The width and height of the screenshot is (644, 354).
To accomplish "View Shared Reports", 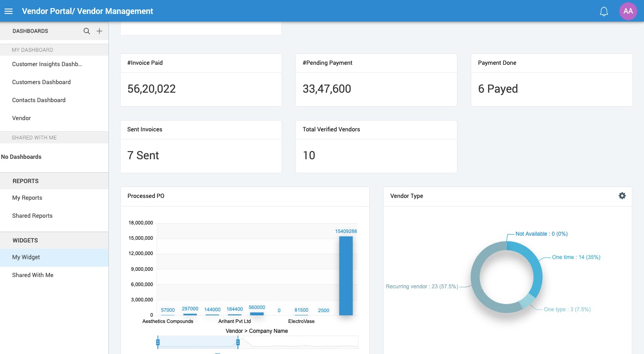I will coord(32,216).
